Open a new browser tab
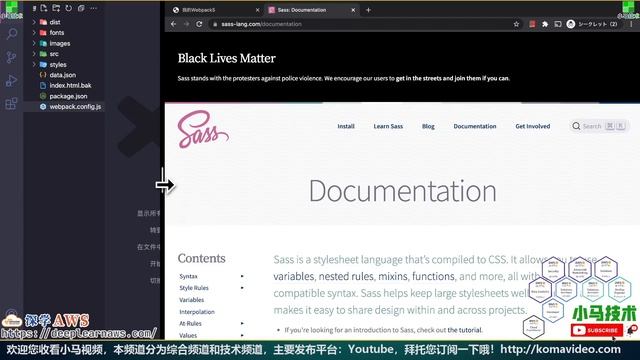 click(368, 10)
